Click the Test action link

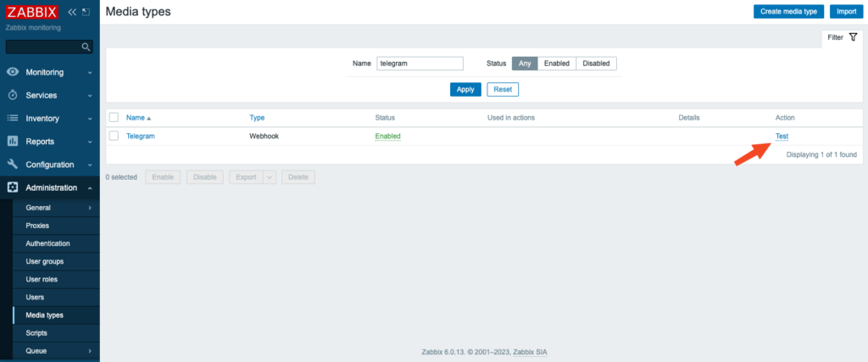(782, 136)
